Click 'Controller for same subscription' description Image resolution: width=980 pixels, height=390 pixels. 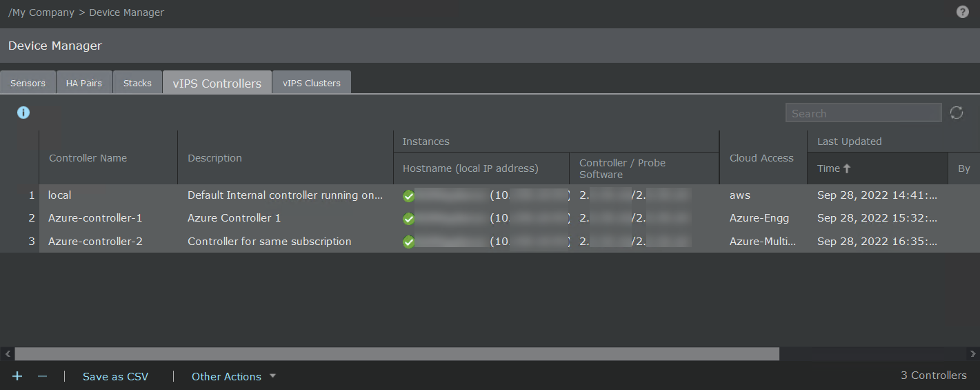coord(270,242)
